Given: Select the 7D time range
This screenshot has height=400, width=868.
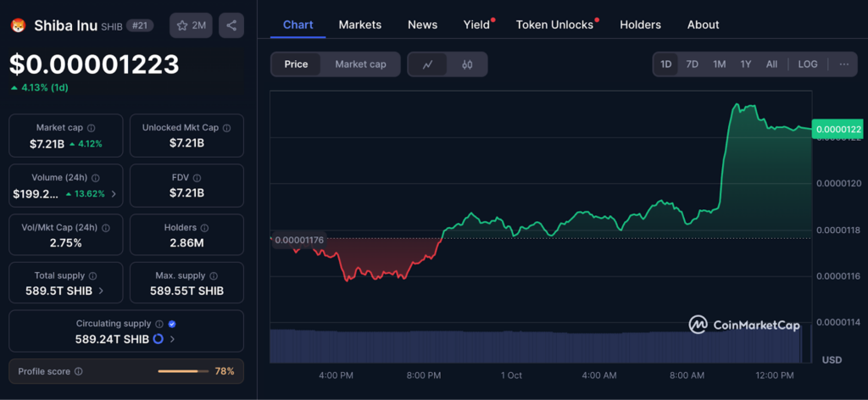Looking at the screenshot, I should [692, 64].
